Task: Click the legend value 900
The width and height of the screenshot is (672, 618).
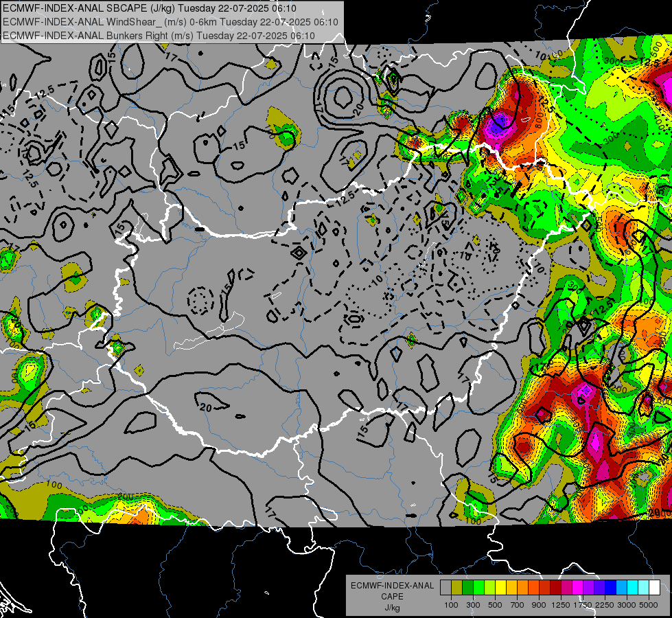Action: (x=539, y=605)
